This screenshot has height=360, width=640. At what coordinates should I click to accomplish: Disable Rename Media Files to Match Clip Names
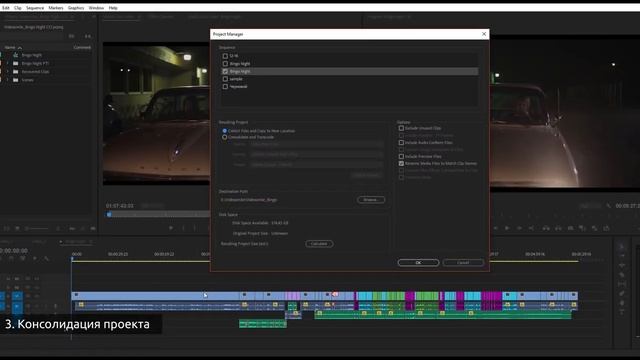(x=401, y=163)
